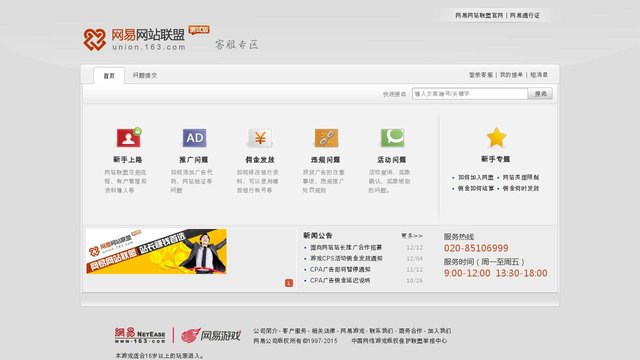Screen dimensions: 640x360
Task: Open the CPA广告即将暂停通知 news item
Action: (340, 269)
